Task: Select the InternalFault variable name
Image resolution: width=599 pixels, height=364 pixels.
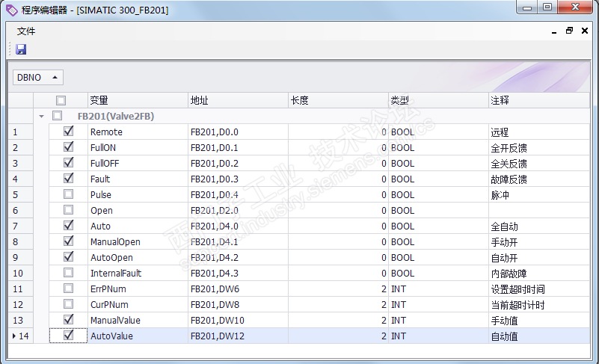Action: point(116,273)
